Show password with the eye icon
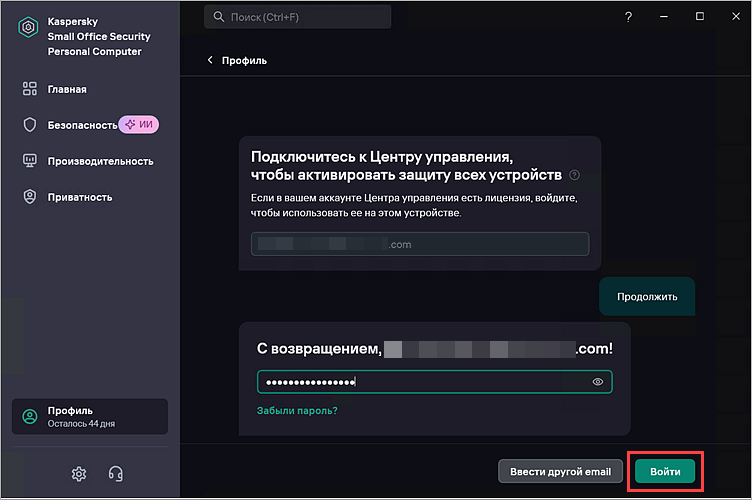The height and width of the screenshot is (500, 752). coord(598,382)
